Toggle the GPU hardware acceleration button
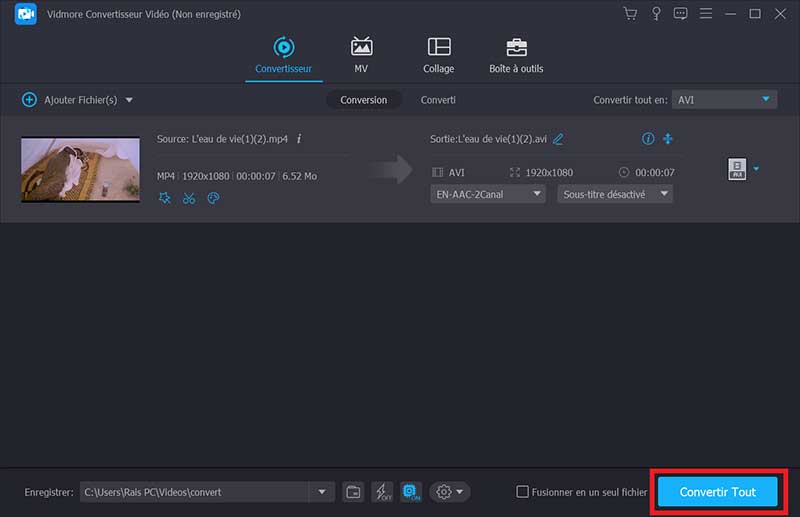Viewport: 800px width, 517px height. [x=411, y=492]
